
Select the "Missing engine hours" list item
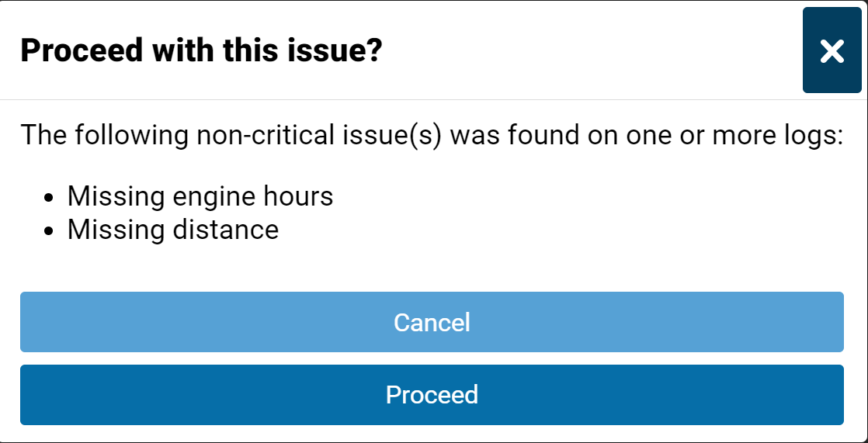(200, 196)
